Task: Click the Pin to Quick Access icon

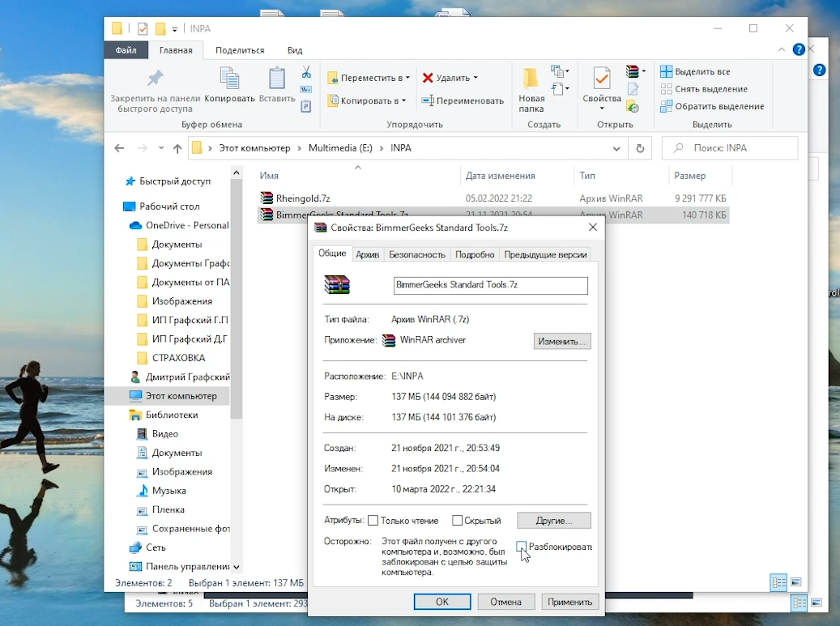Action: (x=155, y=79)
